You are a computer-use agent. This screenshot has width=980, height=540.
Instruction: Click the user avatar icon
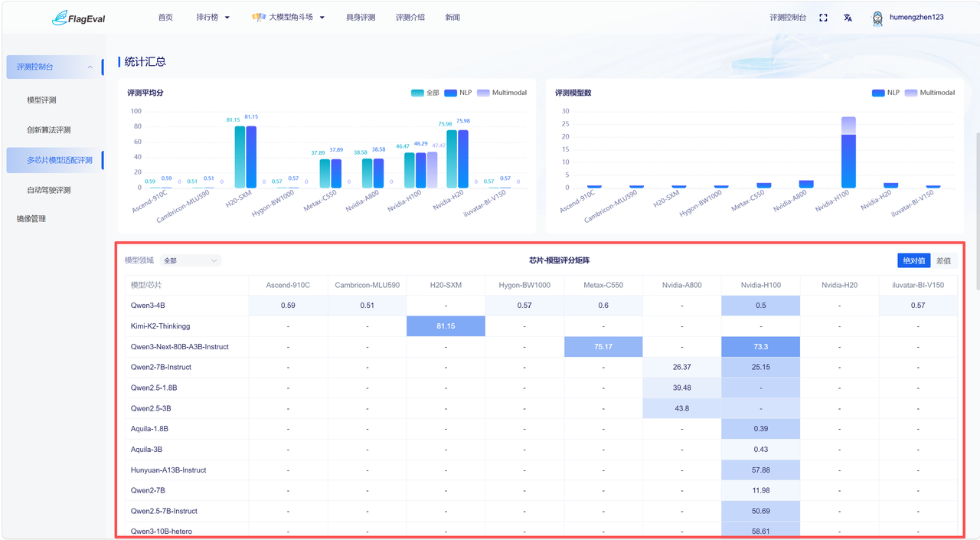click(x=877, y=18)
